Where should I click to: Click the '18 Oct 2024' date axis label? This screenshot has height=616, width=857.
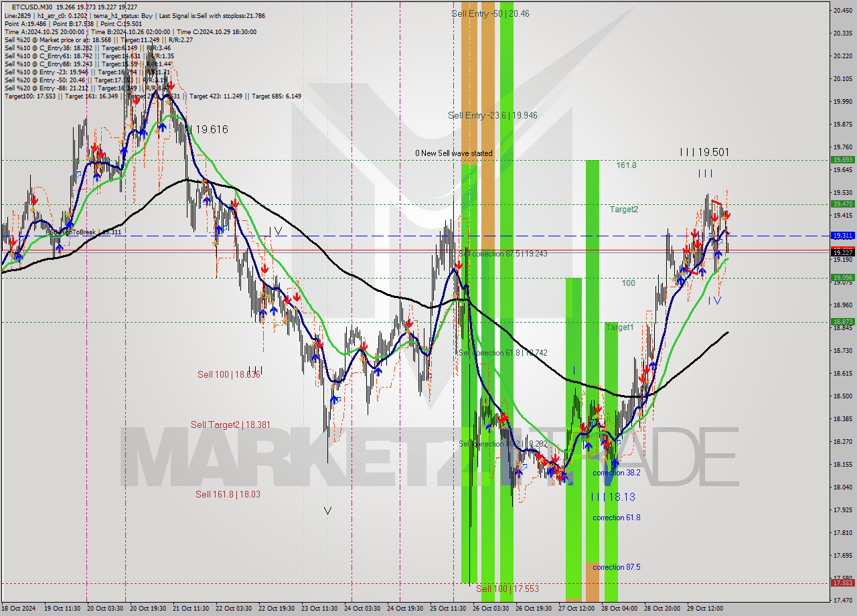[x=18, y=609]
